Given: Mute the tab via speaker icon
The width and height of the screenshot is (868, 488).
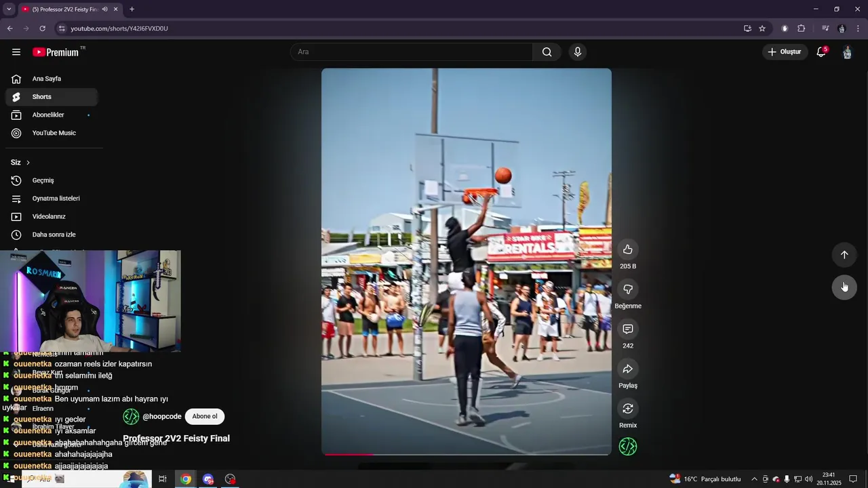Looking at the screenshot, I should 104,9.
